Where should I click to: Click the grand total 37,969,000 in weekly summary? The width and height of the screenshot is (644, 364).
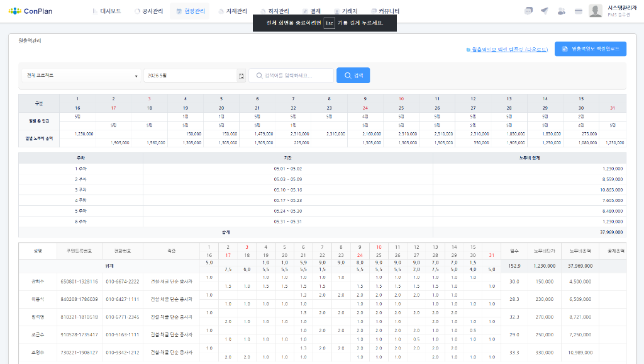click(611, 232)
